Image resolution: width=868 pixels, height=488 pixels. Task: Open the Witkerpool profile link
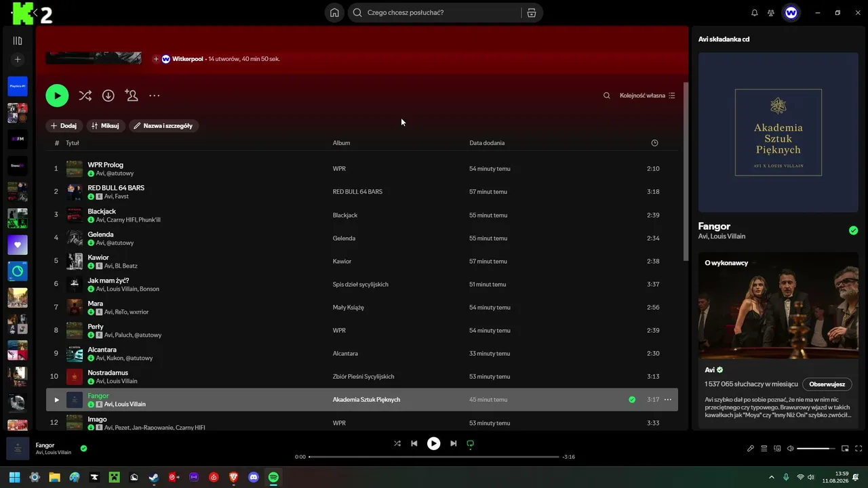(188, 59)
